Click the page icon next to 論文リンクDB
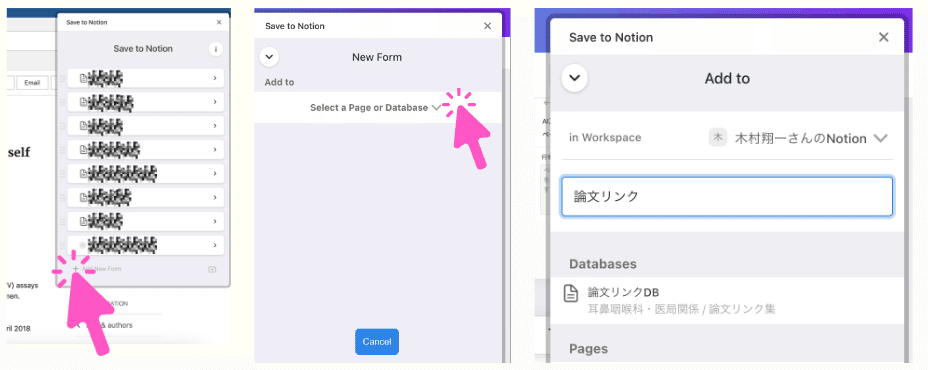The height and width of the screenshot is (370, 928). click(x=571, y=293)
